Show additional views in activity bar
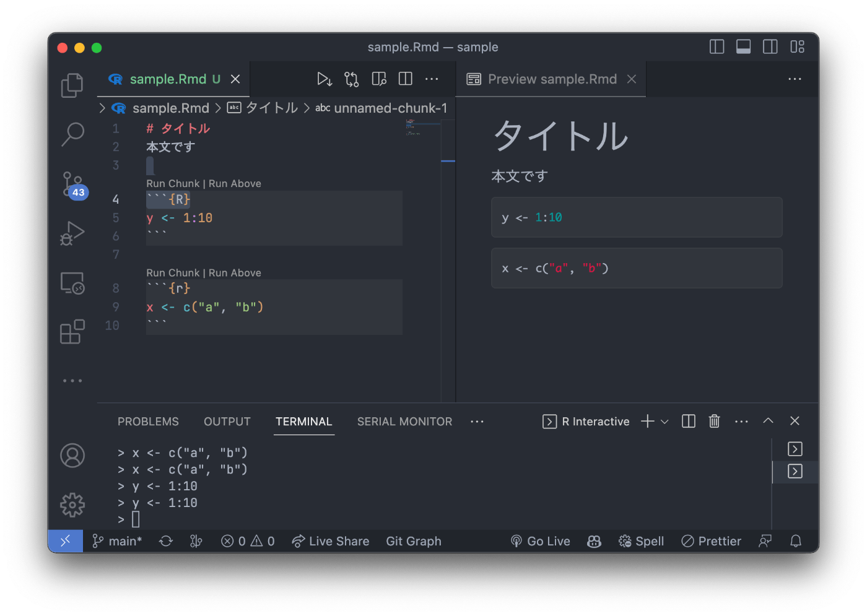Image resolution: width=867 pixels, height=616 pixels. (x=72, y=381)
